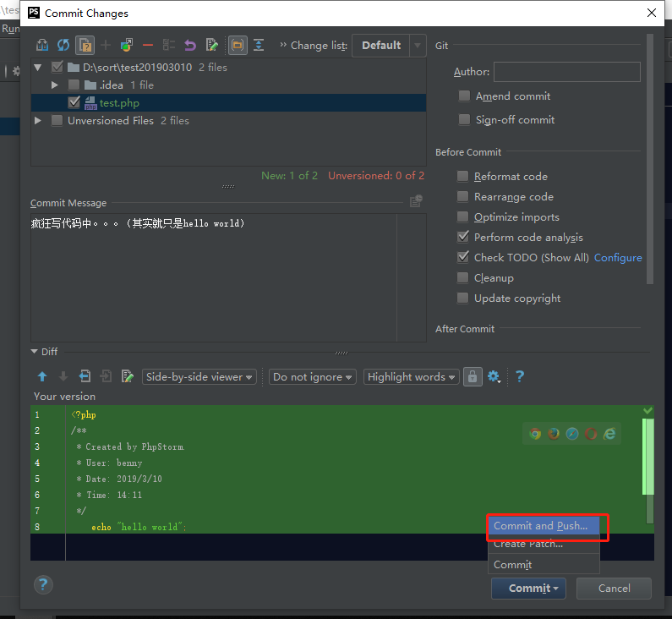The width and height of the screenshot is (672, 619).
Task: Check the .idea folder checkbox
Action: point(74,85)
